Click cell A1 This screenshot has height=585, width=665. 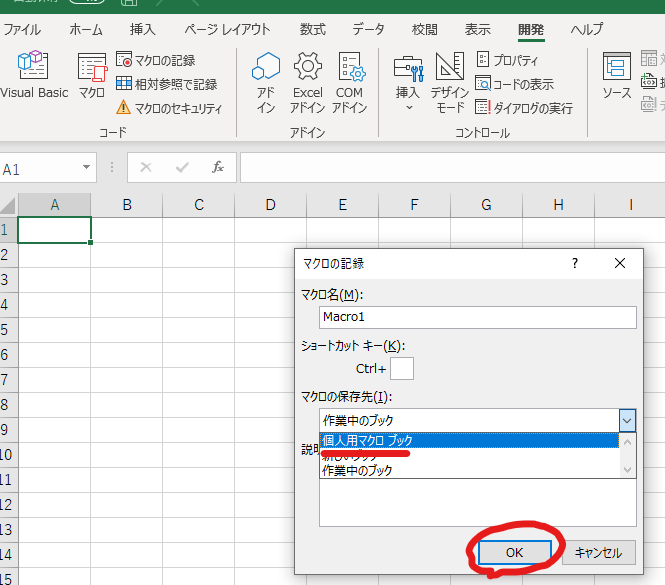click(55, 230)
